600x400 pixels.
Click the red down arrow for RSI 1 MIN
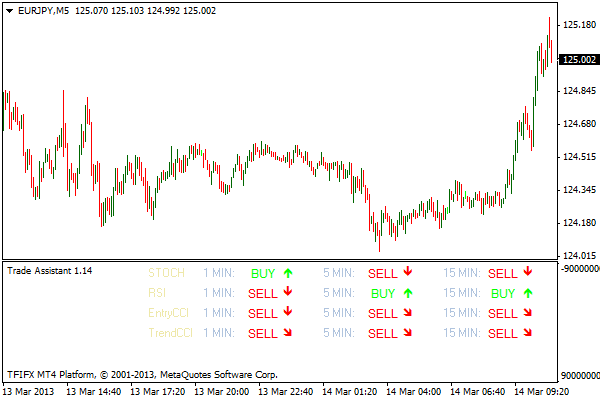(288, 293)
